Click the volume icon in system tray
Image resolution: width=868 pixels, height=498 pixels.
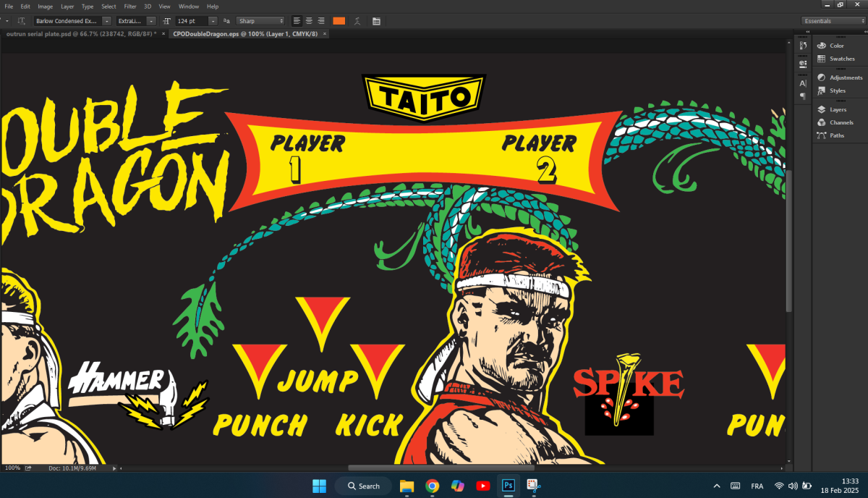(x=793, y=486)
